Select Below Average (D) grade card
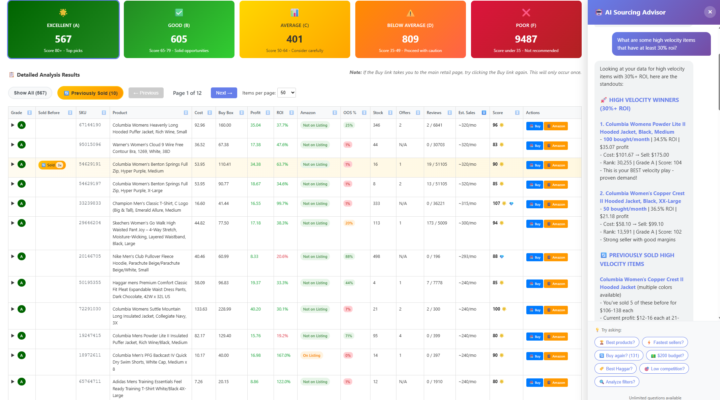Viewport: 720px width, 400px height. pos(411,29)
